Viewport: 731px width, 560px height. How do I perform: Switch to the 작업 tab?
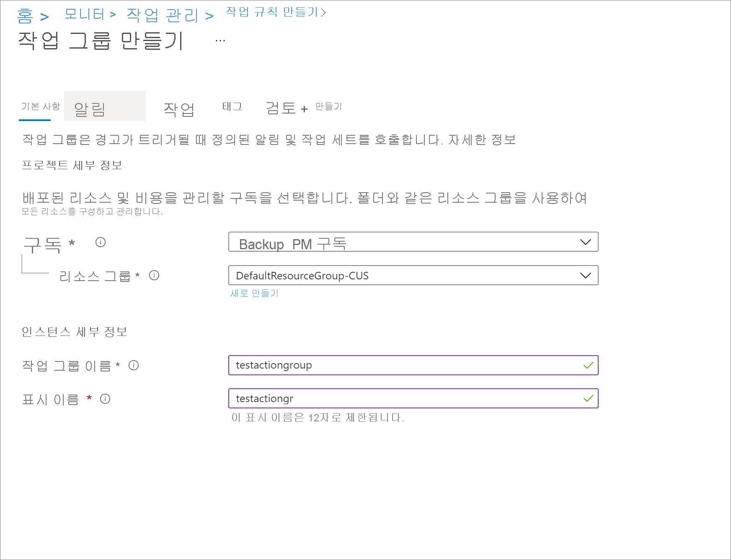tap(179, 109)
